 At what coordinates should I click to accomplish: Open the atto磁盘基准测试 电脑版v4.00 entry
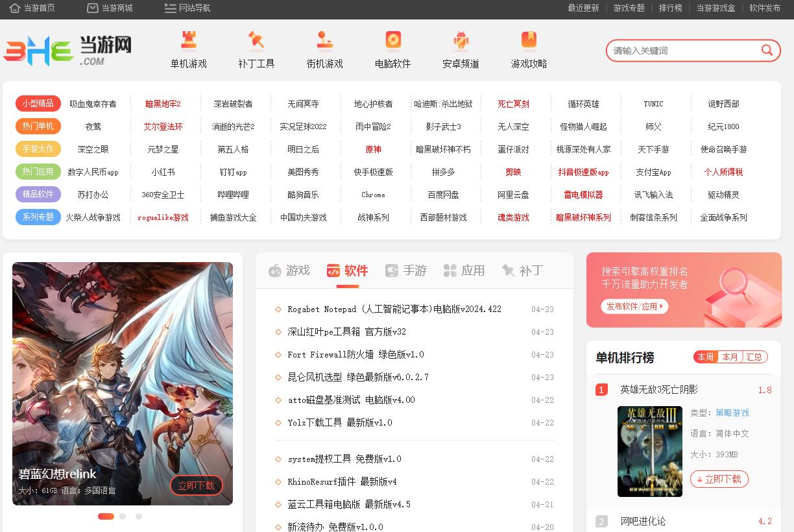click(352, 400)
